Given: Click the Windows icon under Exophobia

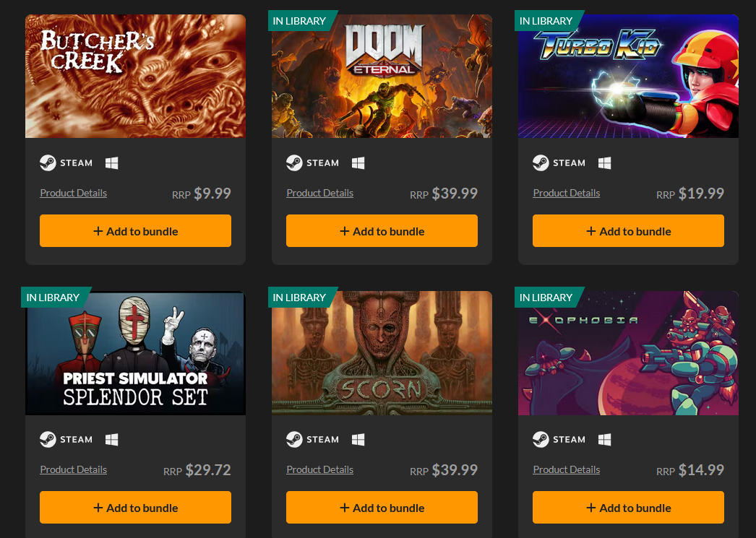Looking at the screenshot, I should point(605,440).
